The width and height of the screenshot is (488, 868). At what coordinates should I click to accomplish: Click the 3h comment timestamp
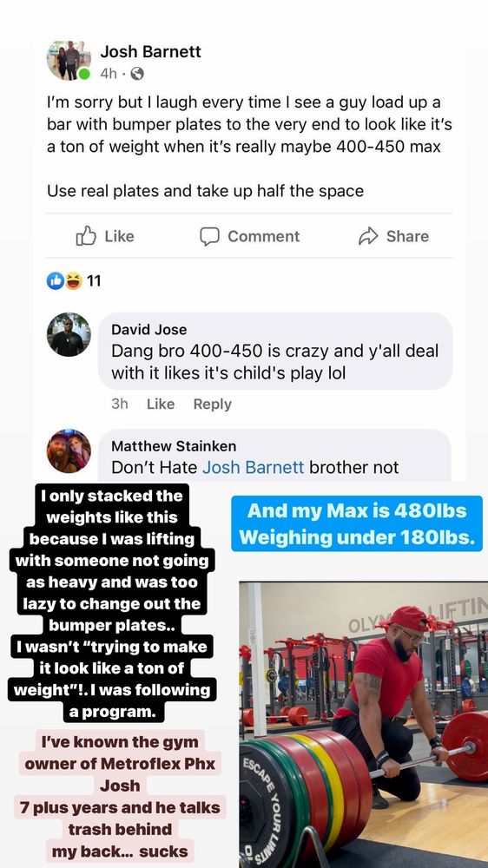120,404
